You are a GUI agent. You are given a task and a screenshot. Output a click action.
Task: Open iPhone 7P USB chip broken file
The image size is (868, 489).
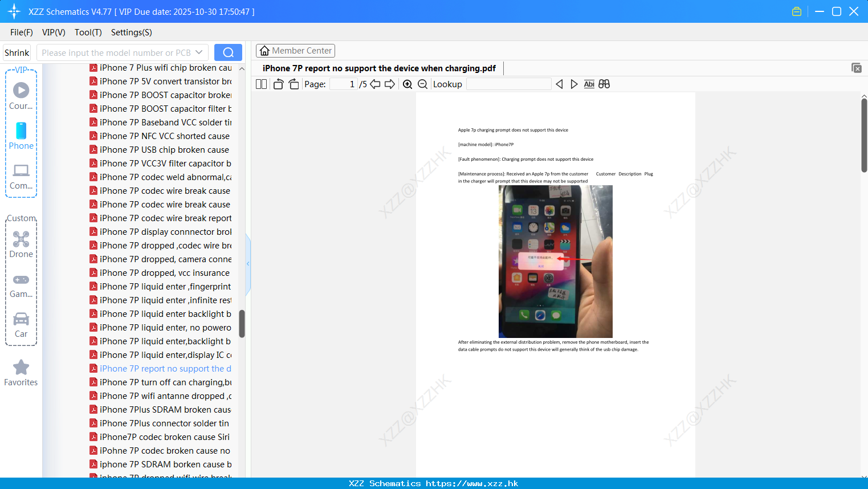pos(161,150)
